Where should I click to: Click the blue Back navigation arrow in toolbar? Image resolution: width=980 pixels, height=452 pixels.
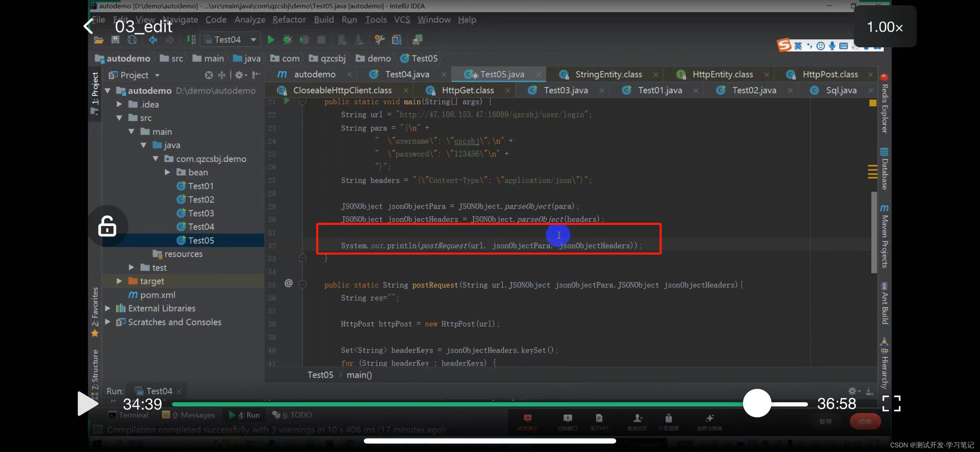click(153, 40)
